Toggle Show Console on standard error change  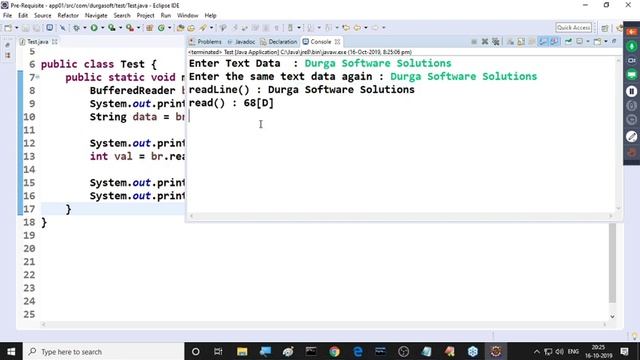pos(554,42)
